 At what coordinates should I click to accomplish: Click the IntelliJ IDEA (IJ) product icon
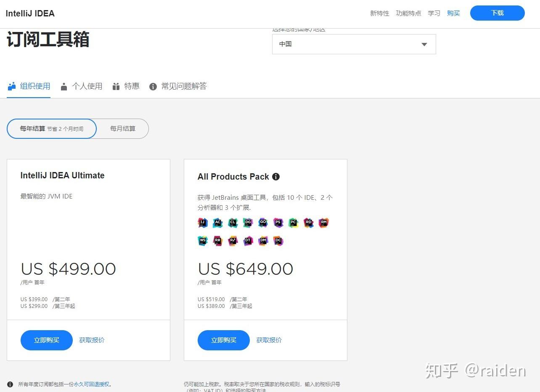click(203, 223)
